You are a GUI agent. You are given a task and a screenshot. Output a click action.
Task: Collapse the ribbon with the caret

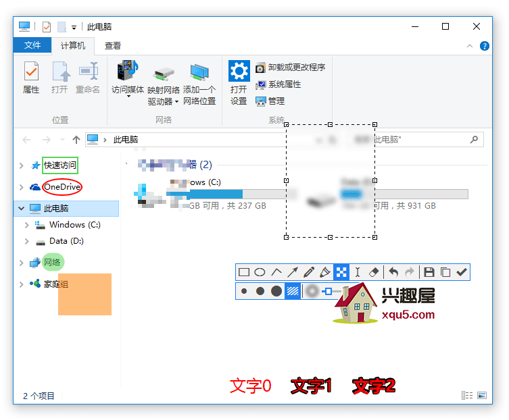point(469,46)
